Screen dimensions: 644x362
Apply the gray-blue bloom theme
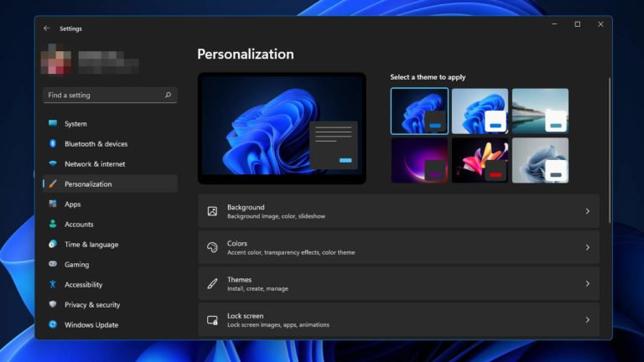coord(540,160)
